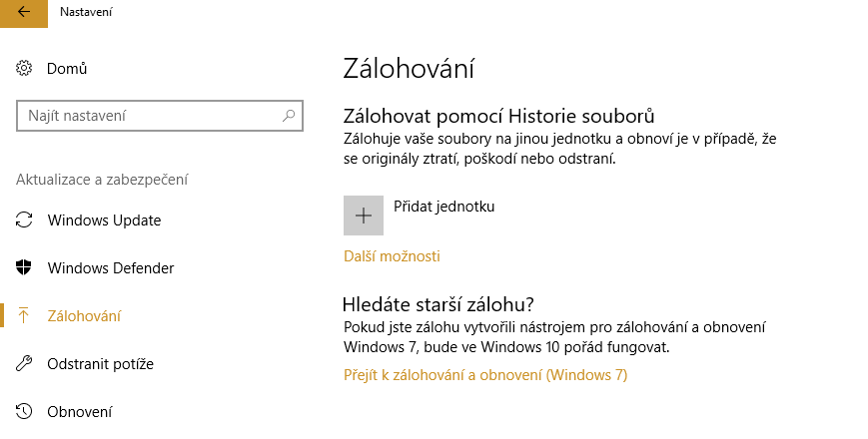Select the Windows Update label in the sidebar
868x439 pixels.
[x=104, y=219]
